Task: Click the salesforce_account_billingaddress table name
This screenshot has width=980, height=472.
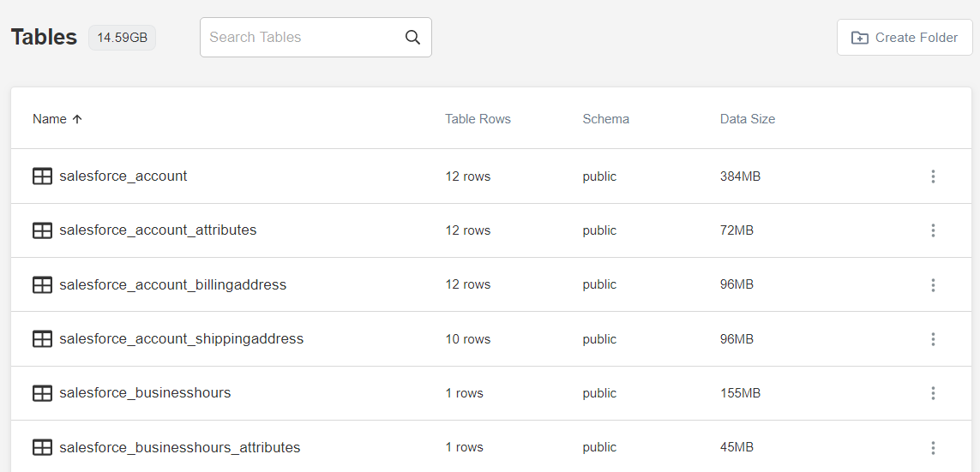Action: [x=172, y=284]
